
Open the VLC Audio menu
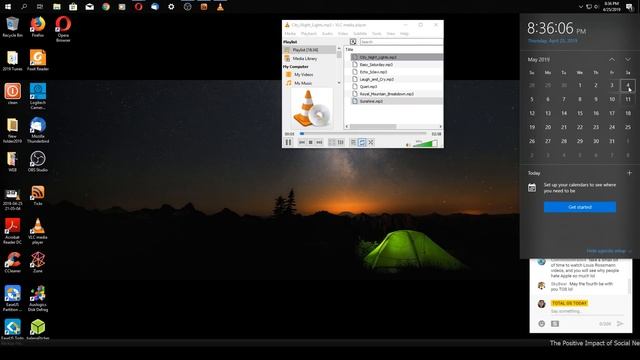[327, 33]
